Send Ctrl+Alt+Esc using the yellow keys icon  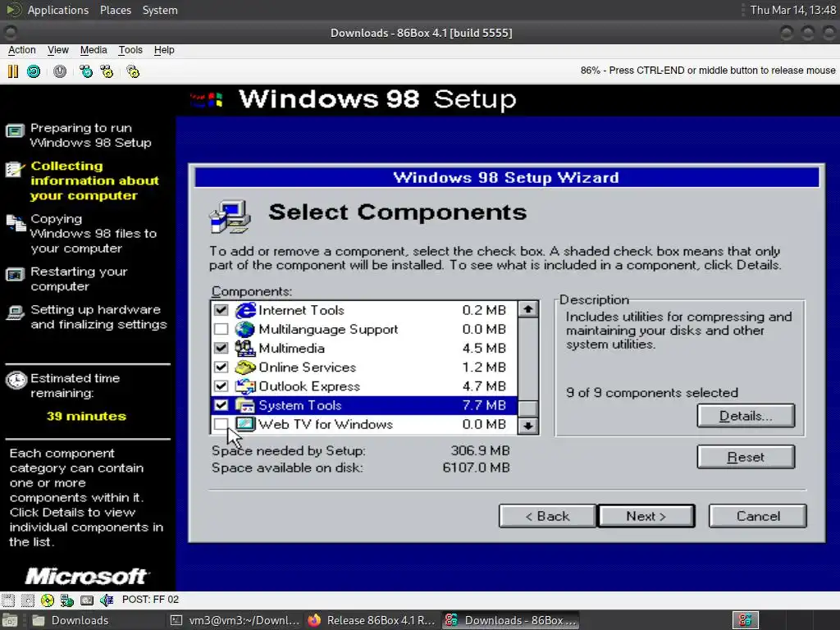[x=107, y=71]
